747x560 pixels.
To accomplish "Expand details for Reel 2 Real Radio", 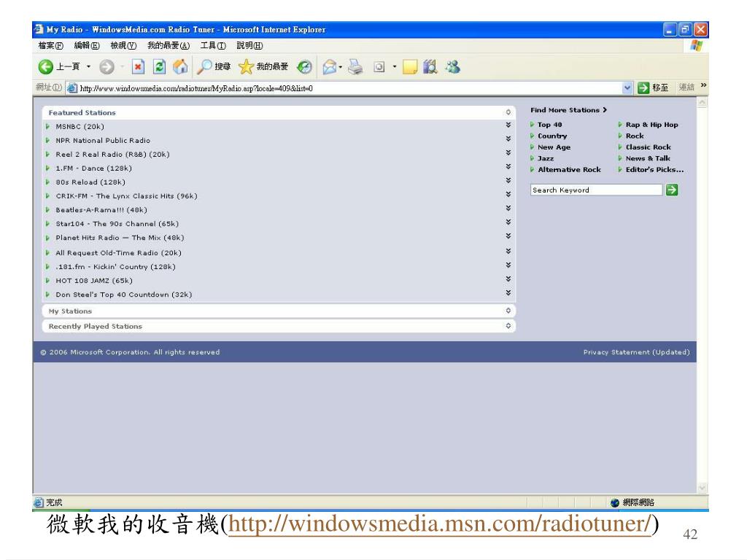I will (x=508, y=152).
